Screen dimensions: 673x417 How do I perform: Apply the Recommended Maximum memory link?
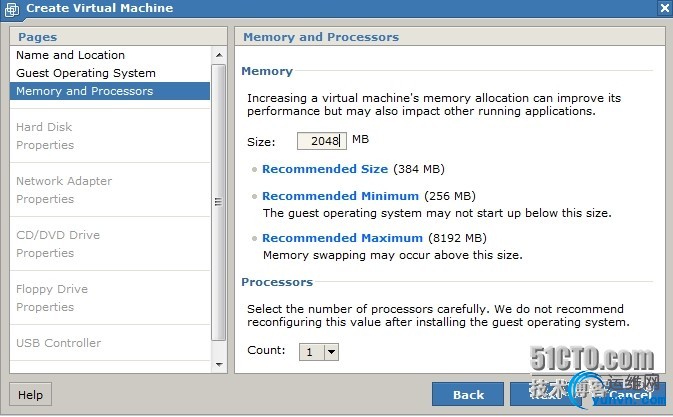tap(342, 238)
